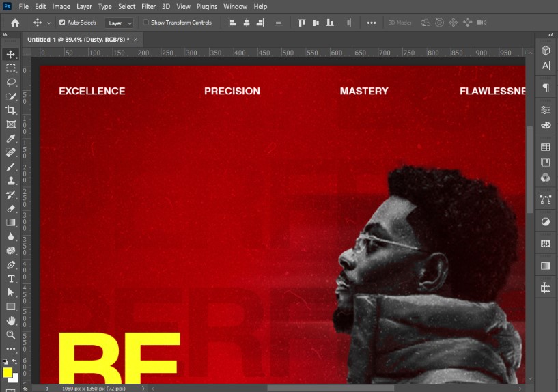Screen dimensions: 558x392
Task: Open the Adjustments panel circle icon
Action: 546,222
